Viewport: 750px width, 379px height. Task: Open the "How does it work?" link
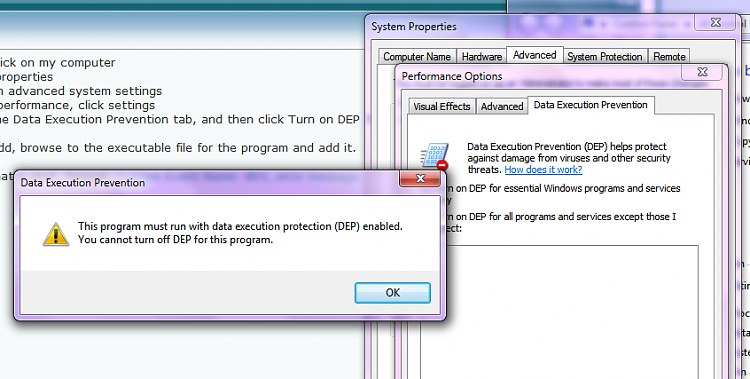click(x=543, y=169)
